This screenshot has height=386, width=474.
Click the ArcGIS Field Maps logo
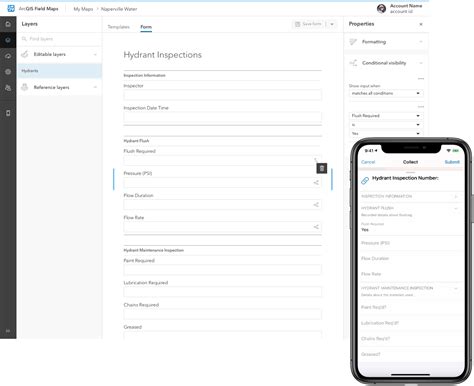pyautogui.click(x=11, y=8)
